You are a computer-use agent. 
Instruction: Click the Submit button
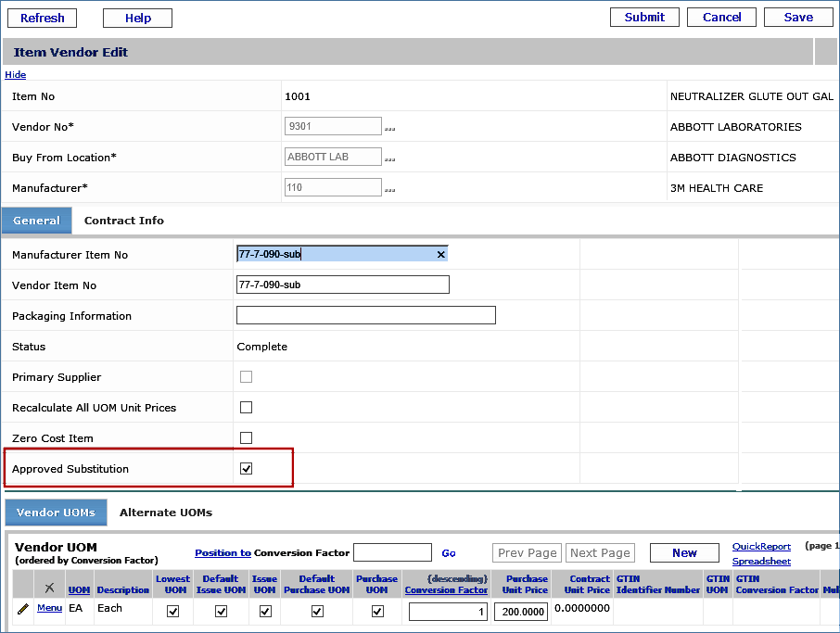[x=644, y=17]
